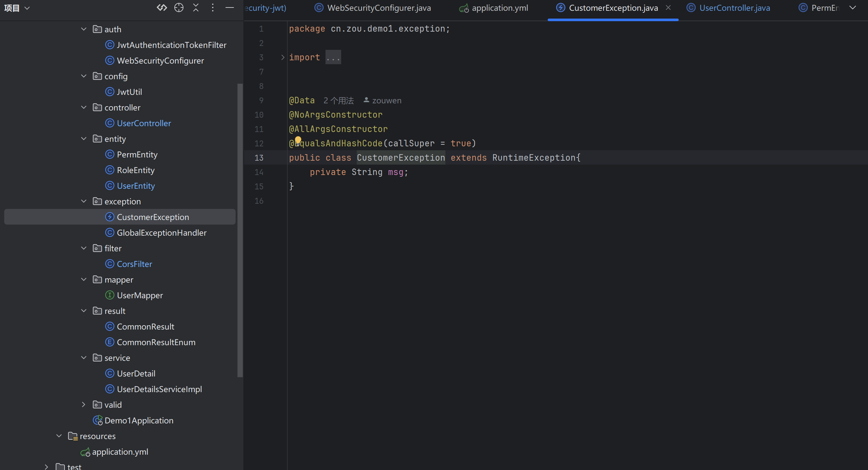Expand the valid package folder
Viewport: 868px width, 470px height.
tap(83, 404)
